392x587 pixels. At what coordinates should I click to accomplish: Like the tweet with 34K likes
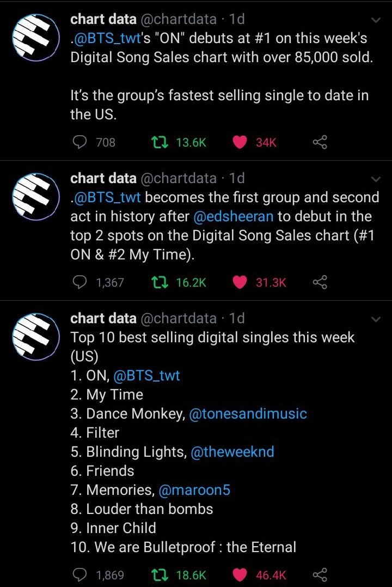pyautogui.click(x=240, y=142)
